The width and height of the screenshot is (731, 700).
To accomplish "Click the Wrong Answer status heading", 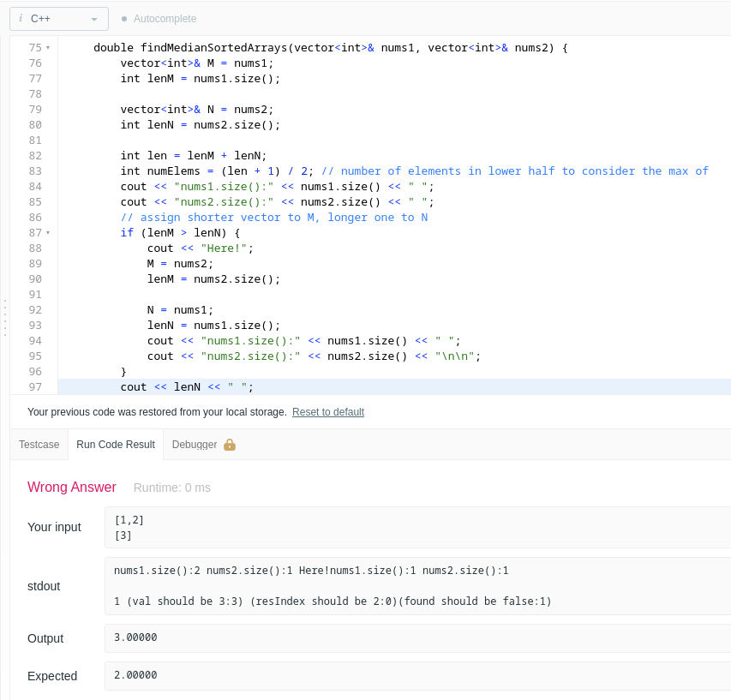I will click(x=72, y=488).
